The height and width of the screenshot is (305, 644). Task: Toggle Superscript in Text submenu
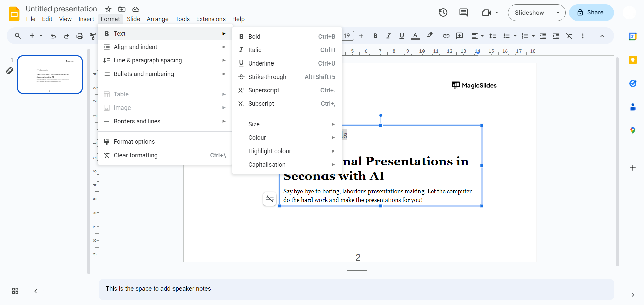[287, 90]
